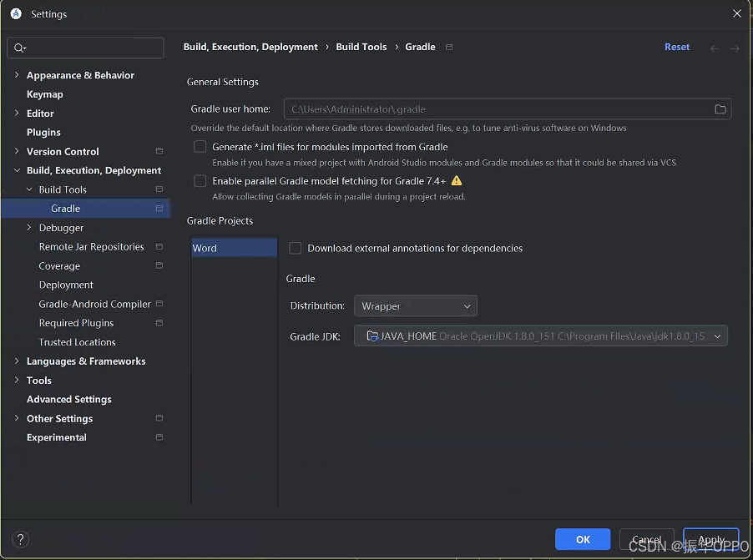Click project icon next to Required Plugins
This screenshot has height=560, width=753.
point(159,323)
